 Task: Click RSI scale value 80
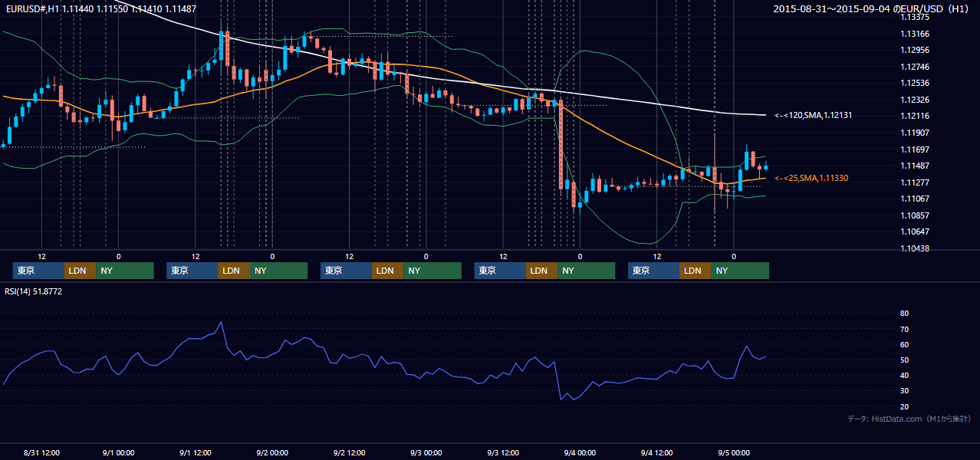click(904, 314)
